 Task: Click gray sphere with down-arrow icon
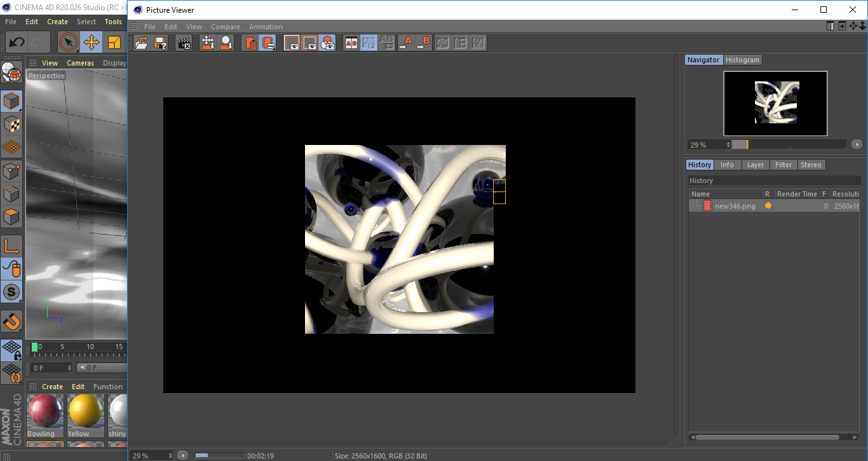point(226,43)
